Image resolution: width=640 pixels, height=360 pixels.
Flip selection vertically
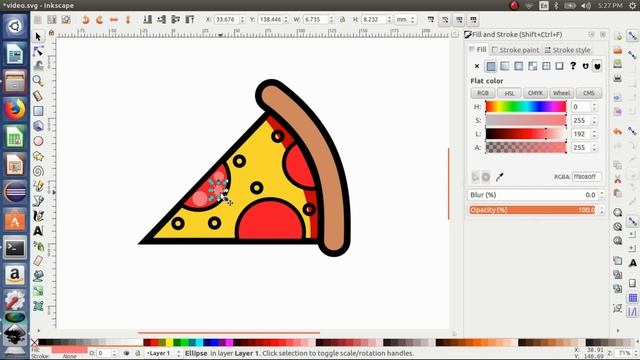127,20
